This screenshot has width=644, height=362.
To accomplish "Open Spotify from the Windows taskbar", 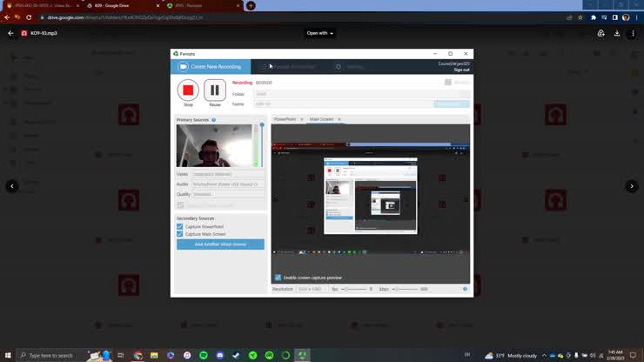I will [x=204, y=355].
